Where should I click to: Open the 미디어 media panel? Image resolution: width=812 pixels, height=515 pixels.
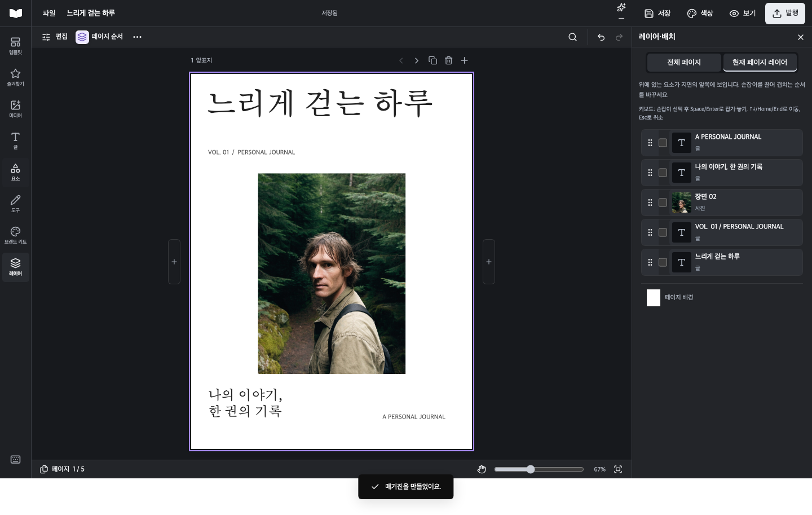coord(15,109)
